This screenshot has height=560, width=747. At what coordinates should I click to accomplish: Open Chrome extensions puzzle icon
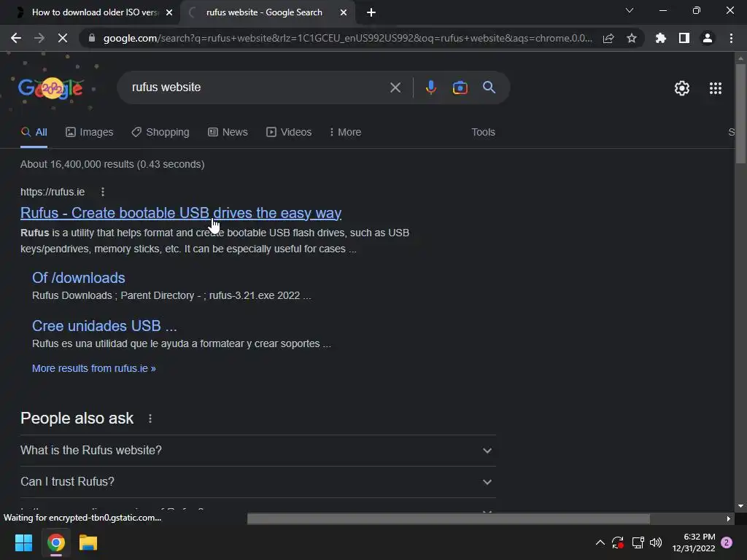pyautogui.click(x=661, y=38)
